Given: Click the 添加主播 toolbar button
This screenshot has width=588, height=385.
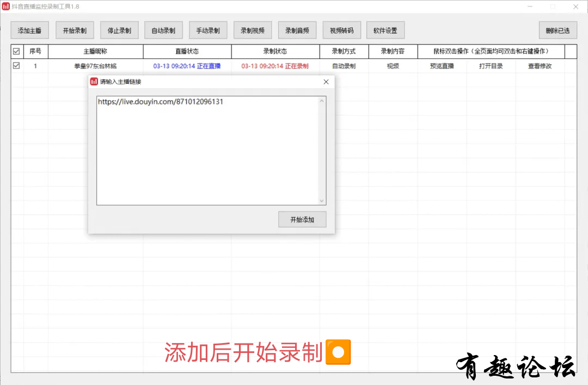Looking at the screenshot, I should click(29, 30).
